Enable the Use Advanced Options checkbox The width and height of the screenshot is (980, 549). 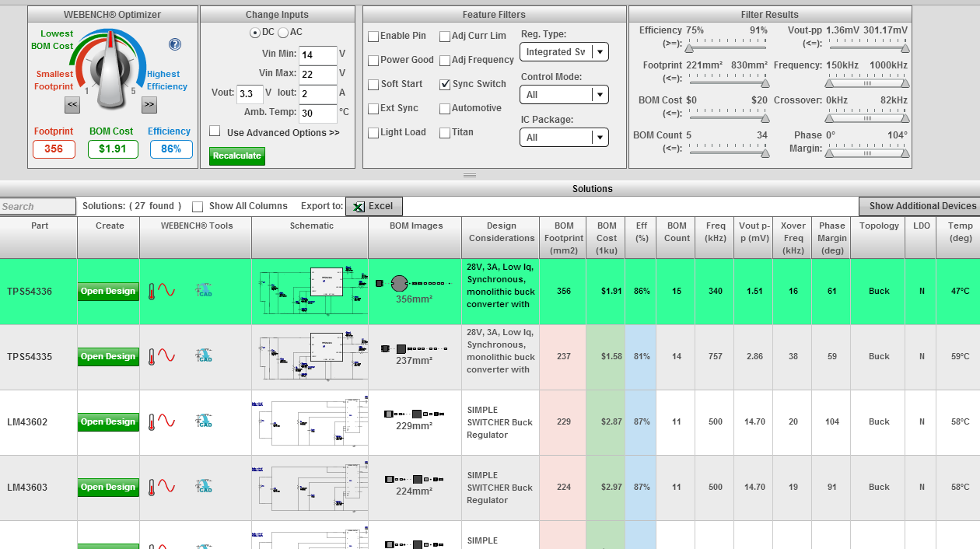(215, 131)
